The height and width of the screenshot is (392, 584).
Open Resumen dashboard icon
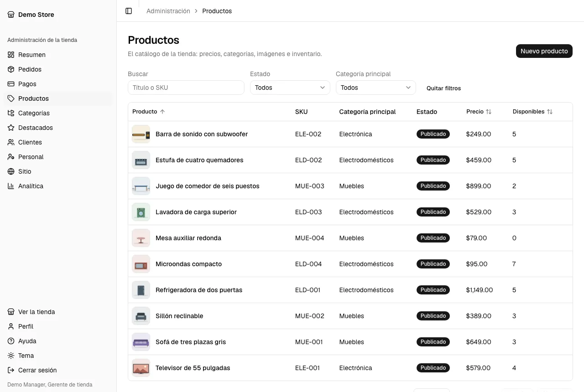click(11, 55)
